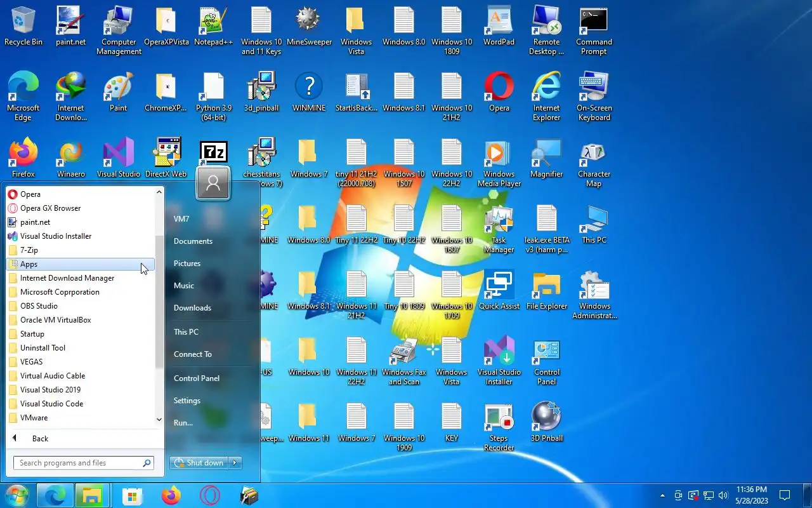812x508 pixels.
Task: Click the programs list scrollbar down arrow
Action: click(159, 419)
